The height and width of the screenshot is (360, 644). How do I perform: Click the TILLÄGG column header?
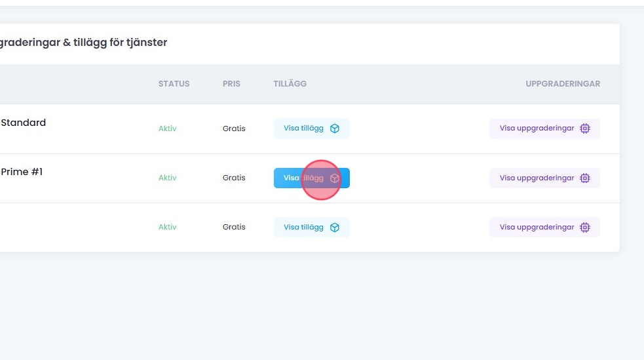point(290,84)
